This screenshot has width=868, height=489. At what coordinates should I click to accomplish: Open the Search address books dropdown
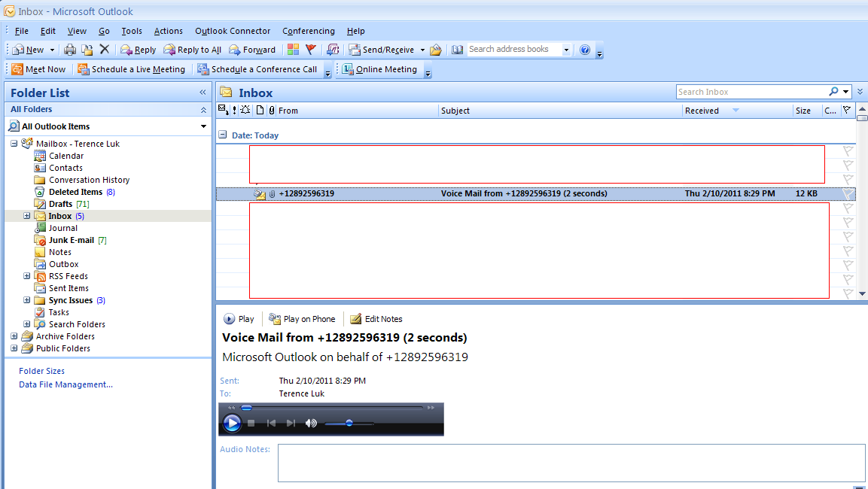(566, 50)
